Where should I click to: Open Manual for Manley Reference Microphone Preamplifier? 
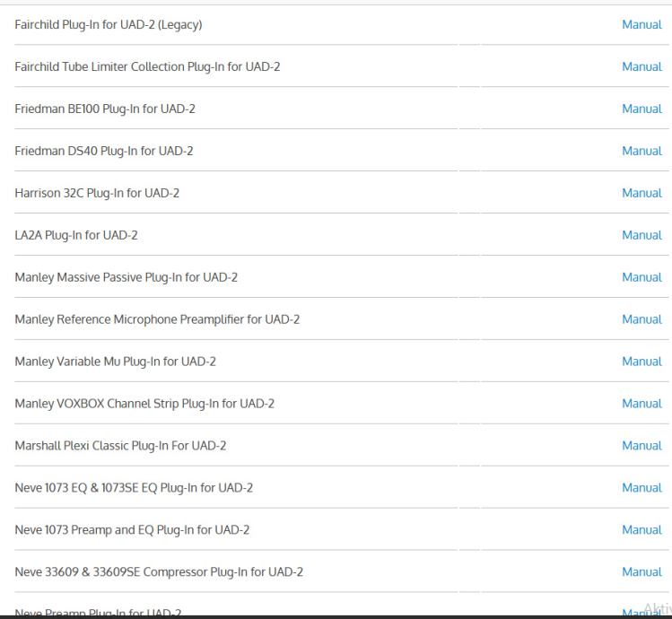click(x=641, y=319)
